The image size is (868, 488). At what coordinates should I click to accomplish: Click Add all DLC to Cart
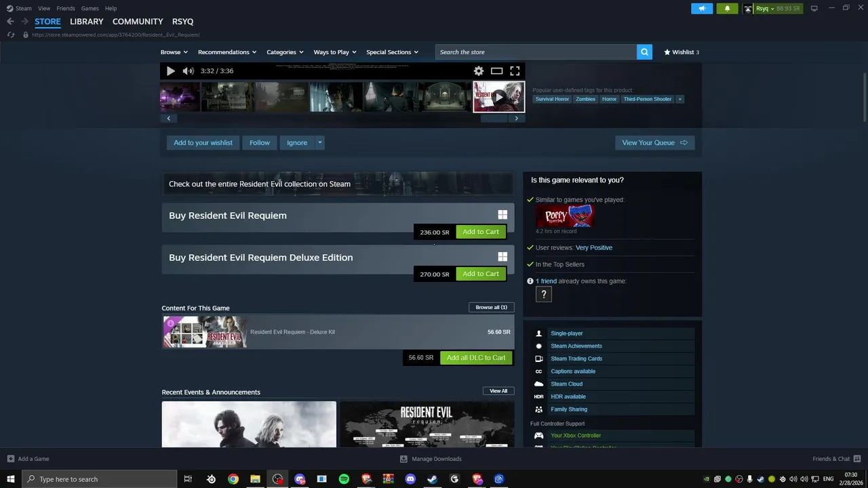[476, 358]
